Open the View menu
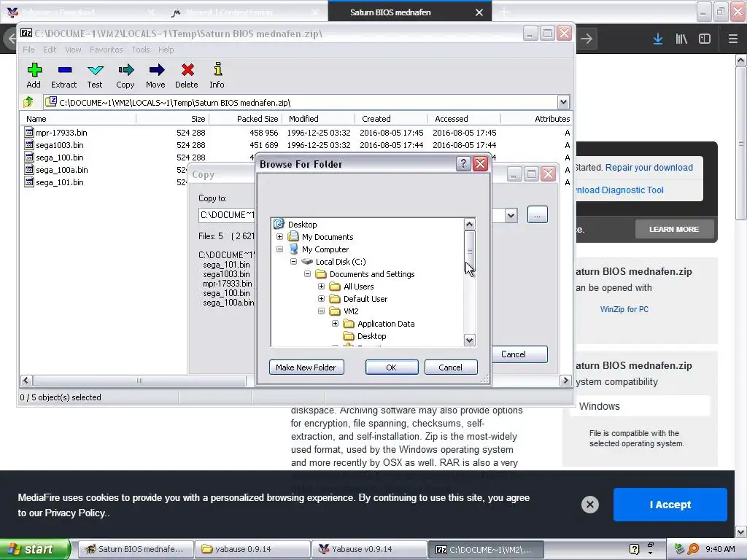This screenshot has width=747, height=560. [x=73, y=50]
